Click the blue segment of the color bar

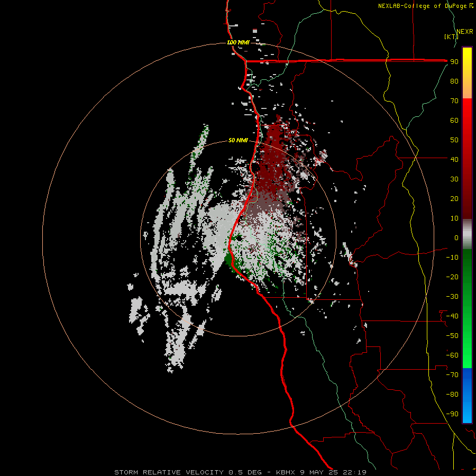pos(467,396)
